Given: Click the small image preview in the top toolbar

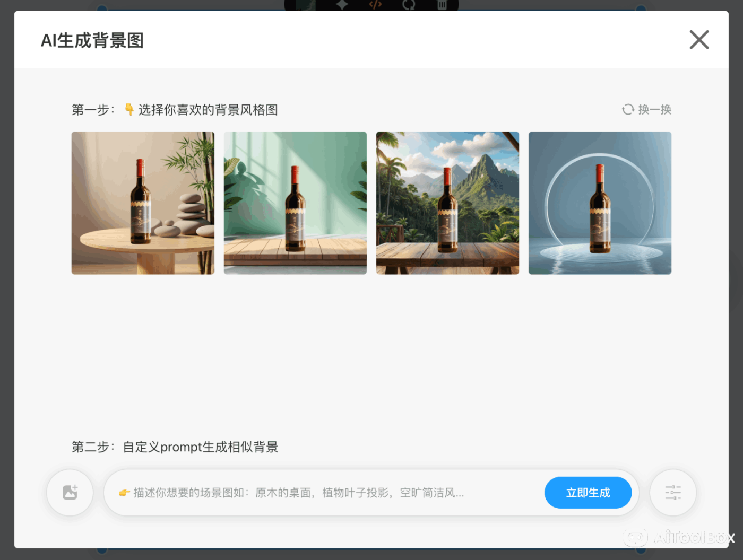Looking at the screenshot, I should [306, 5].
